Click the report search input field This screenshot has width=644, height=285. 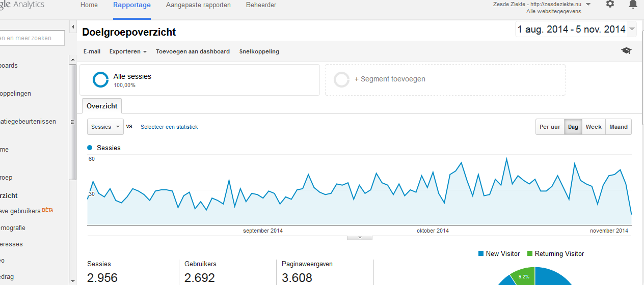32,38
